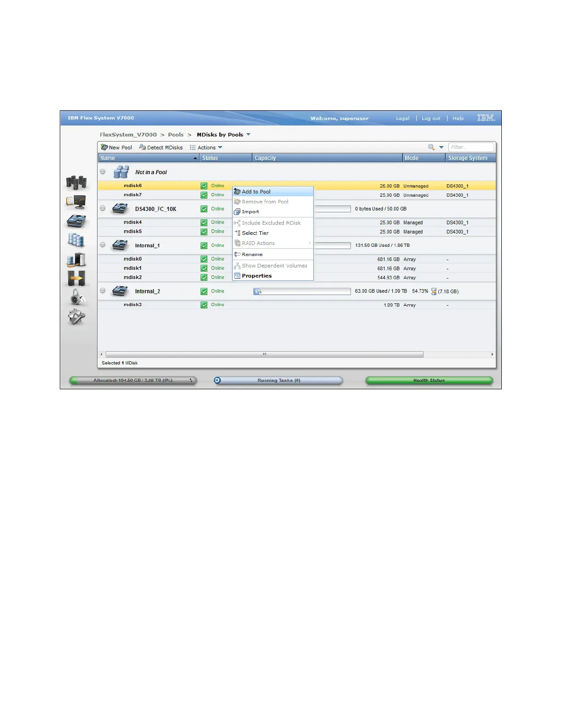Click the Not in a Pool group icon
This screenshot has width=563, height=728.
coord(121,172)
